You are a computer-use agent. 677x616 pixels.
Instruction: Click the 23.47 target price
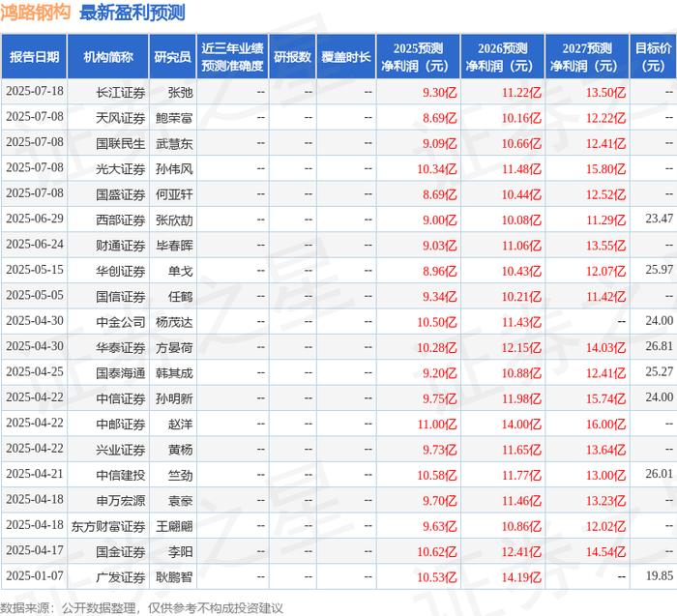pos(660,219)
